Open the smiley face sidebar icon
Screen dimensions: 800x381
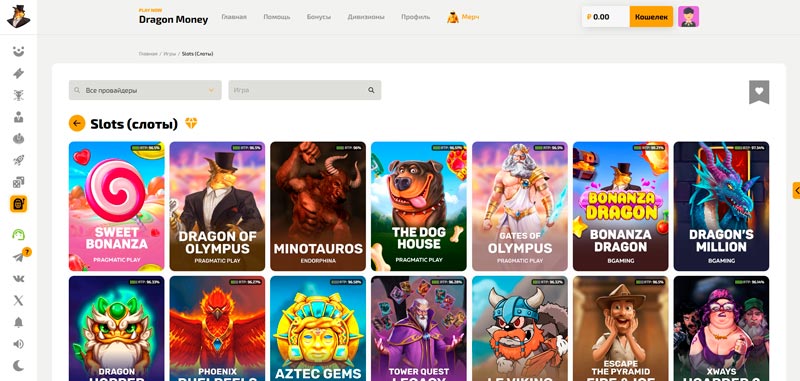pos(18,52)
